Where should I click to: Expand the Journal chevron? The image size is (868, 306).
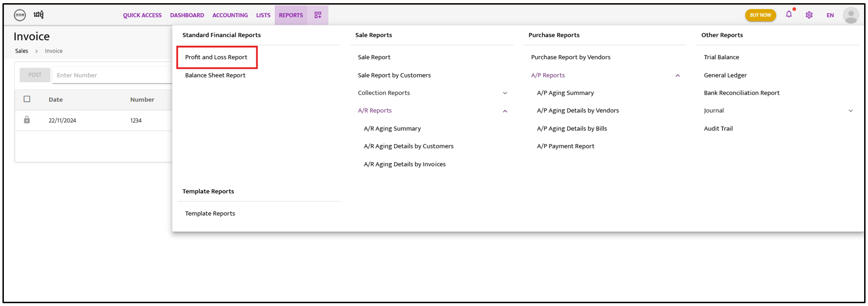851,111
